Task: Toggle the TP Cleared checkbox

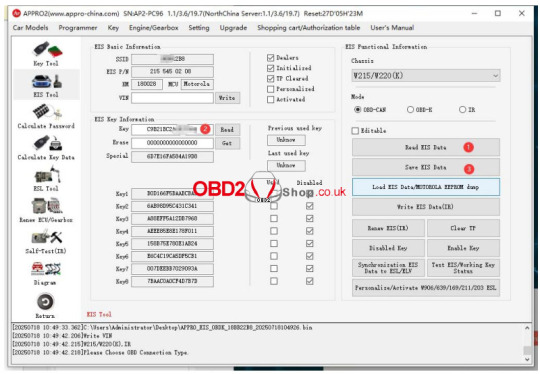Action: [270, 79]
